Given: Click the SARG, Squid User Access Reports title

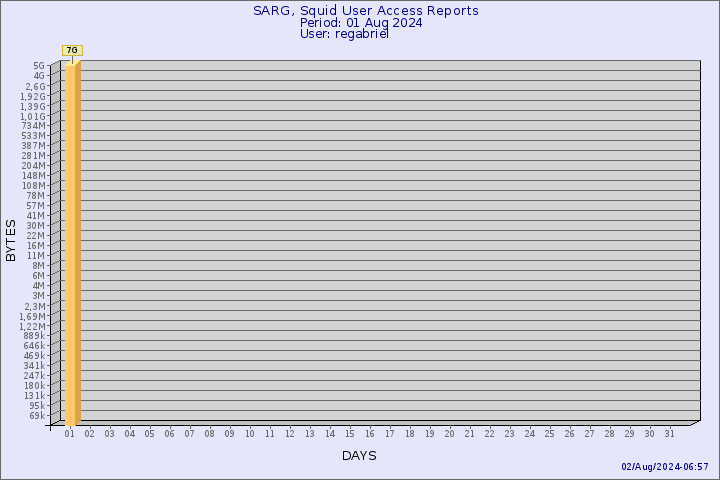Looking at the screenshot, I should [365, 11].
